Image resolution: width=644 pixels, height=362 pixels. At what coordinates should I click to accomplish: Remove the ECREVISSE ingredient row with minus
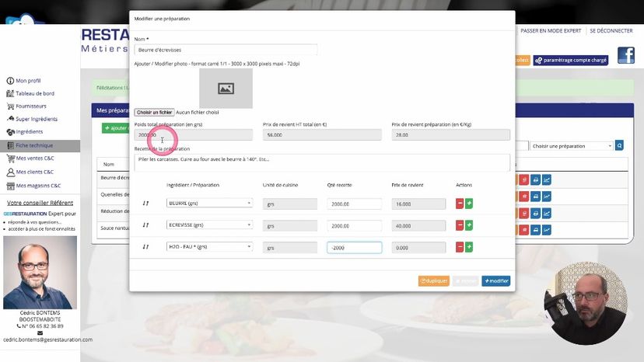point(460,225)
